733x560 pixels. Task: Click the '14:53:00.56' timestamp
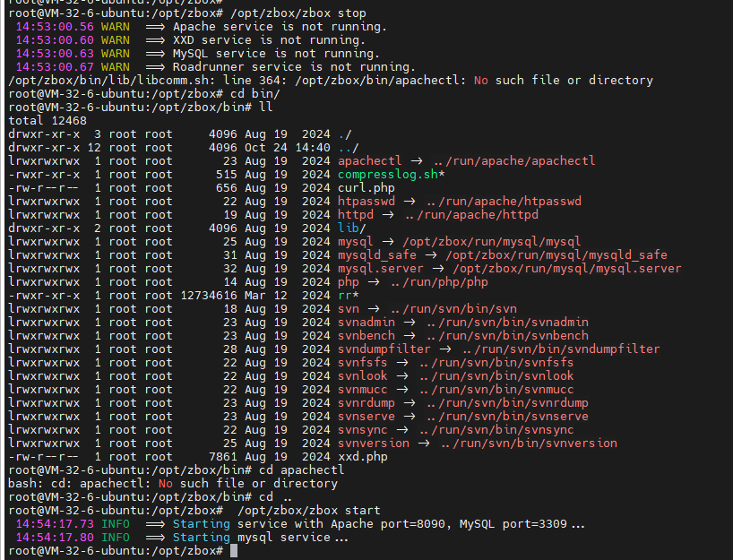(x=55, y=27)
